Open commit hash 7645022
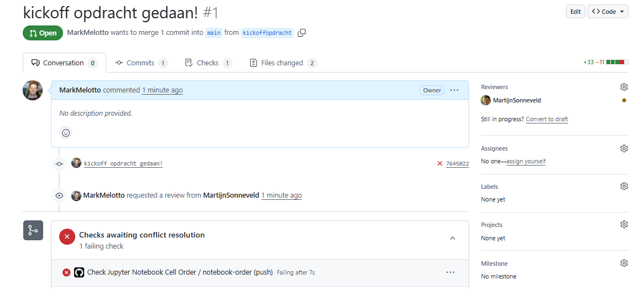This screenshot has width=644, height=289. [x=457, y=164]
